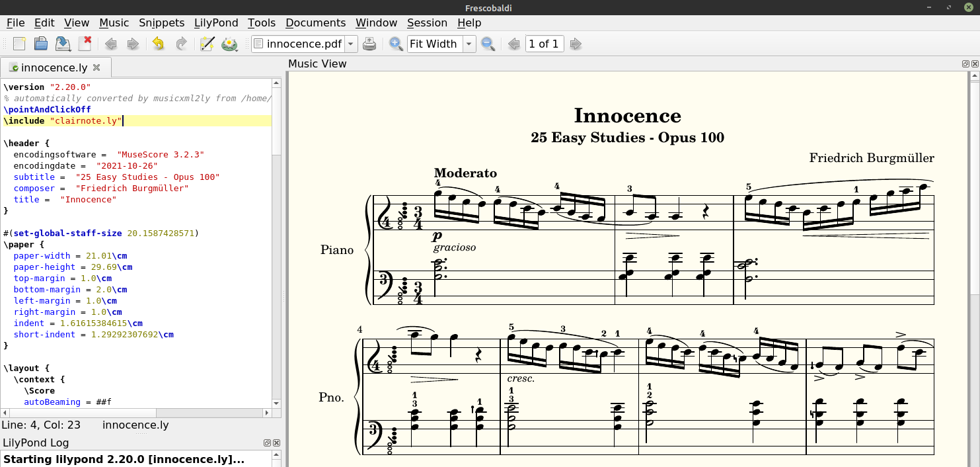
Task: Zoom out of the music view
Action: 488,44
